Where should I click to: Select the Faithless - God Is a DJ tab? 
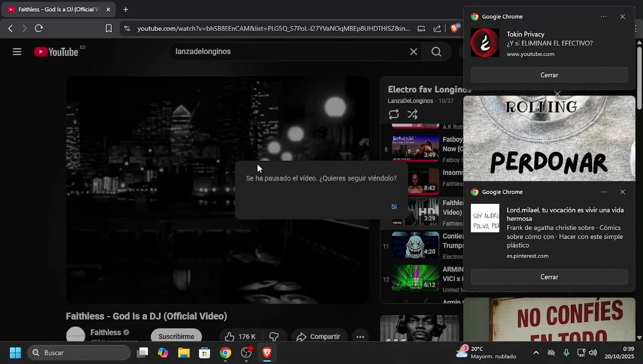pyautogui.click(x=58, y=9)
